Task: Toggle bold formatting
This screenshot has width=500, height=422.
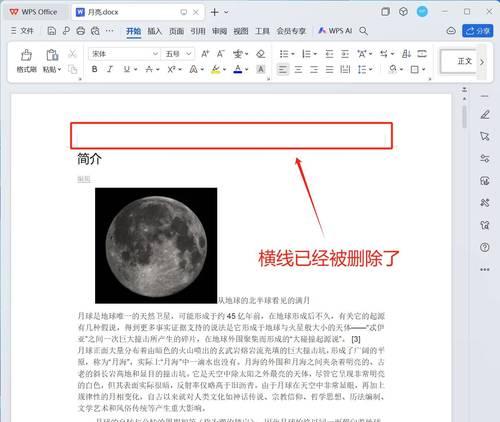Action: coord(95,69)
